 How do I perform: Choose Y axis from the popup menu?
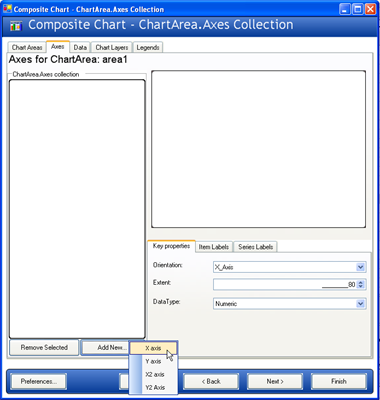[153, 361]
